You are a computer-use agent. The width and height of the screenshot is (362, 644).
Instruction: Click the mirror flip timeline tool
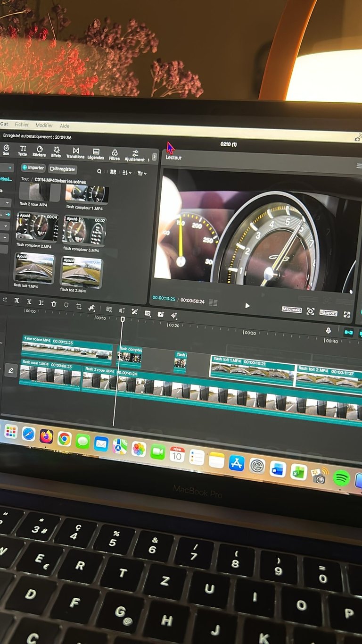122,310
